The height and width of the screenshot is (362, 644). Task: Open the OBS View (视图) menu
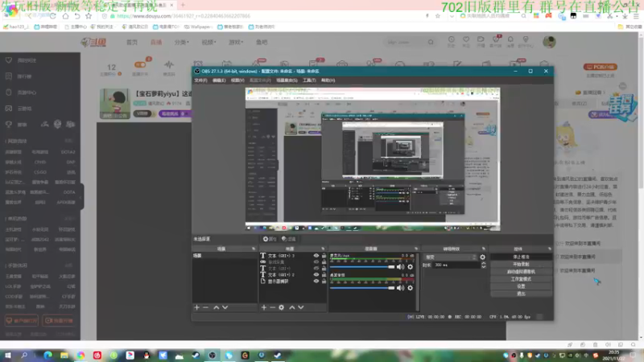point(237,80)
